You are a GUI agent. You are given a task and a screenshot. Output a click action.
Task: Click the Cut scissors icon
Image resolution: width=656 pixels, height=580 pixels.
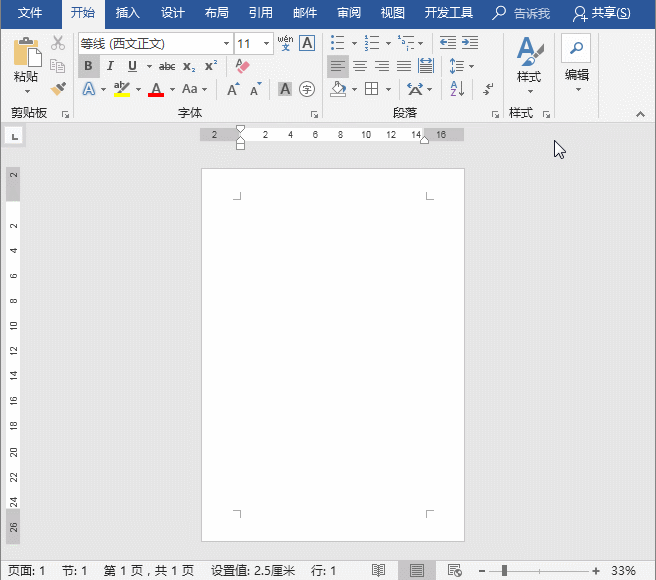[x=58, y=43]
